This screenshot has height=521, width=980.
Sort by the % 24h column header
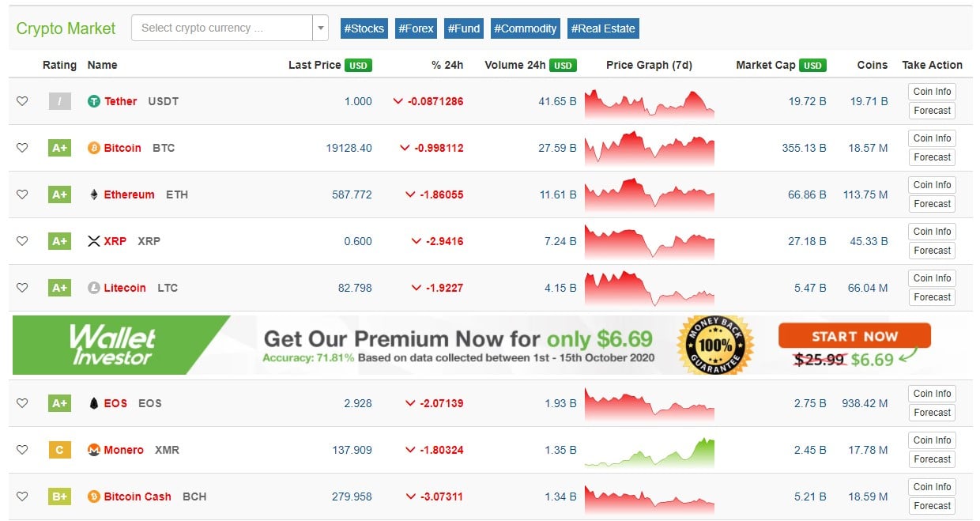(447, 65)
